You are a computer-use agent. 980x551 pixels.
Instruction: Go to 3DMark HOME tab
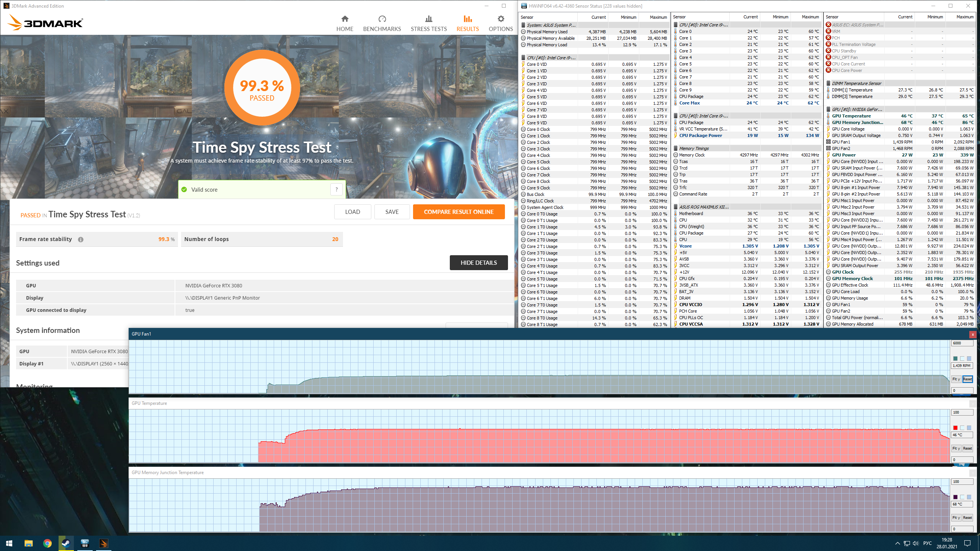pyautogui.click(x=345, y=23)
